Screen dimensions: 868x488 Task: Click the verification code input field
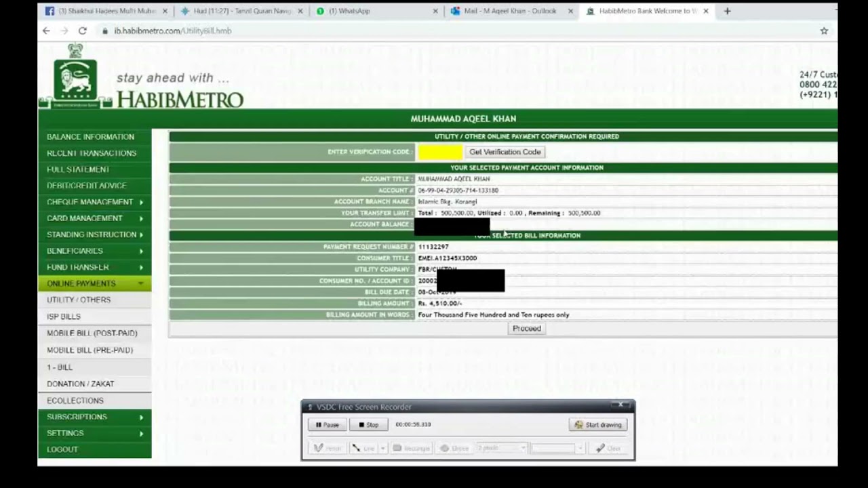(x=440, y=152)
